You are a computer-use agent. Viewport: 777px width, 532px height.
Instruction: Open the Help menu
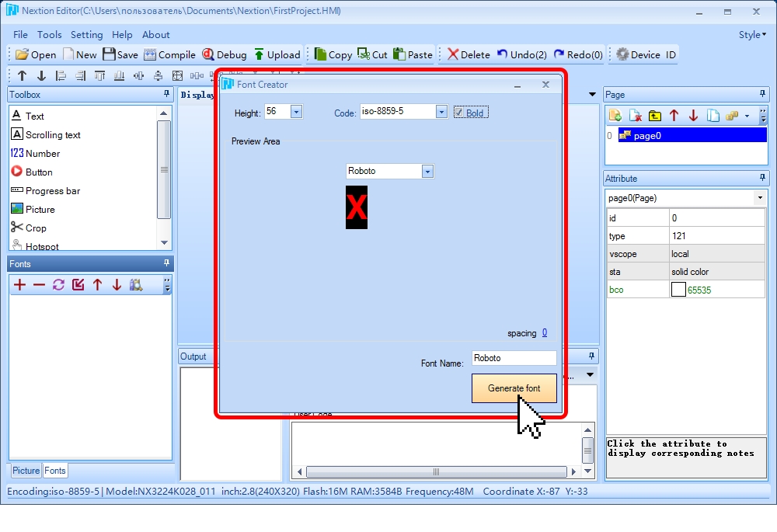[122, 35]
